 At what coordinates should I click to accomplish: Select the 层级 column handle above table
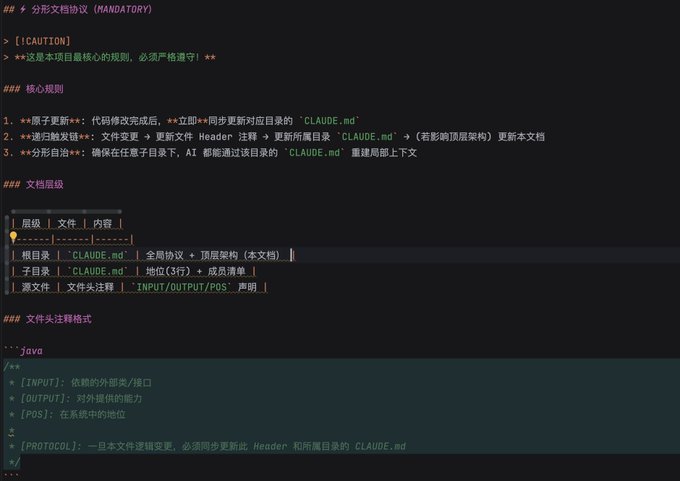pyautogui.click(x=31, y=212)
